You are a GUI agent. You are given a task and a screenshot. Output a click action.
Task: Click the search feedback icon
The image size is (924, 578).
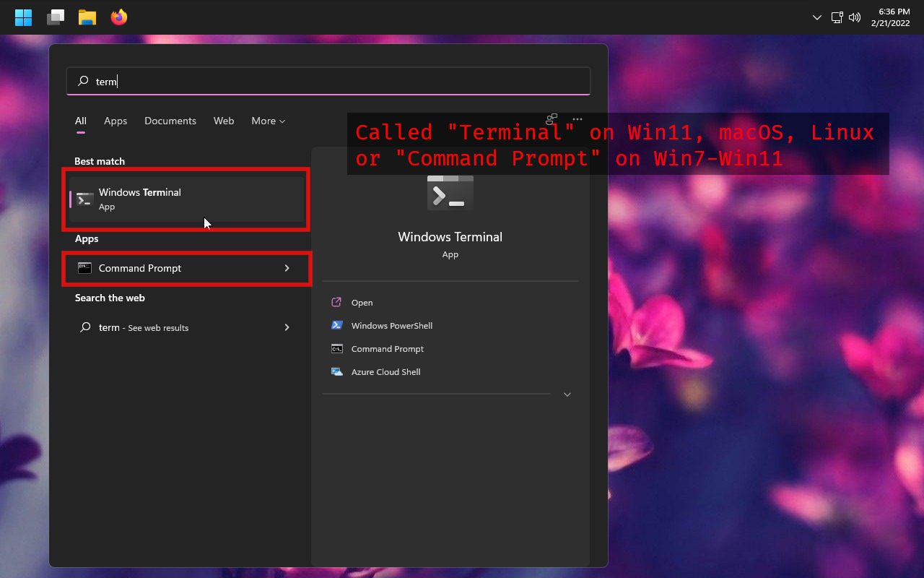tap(552, 119)
